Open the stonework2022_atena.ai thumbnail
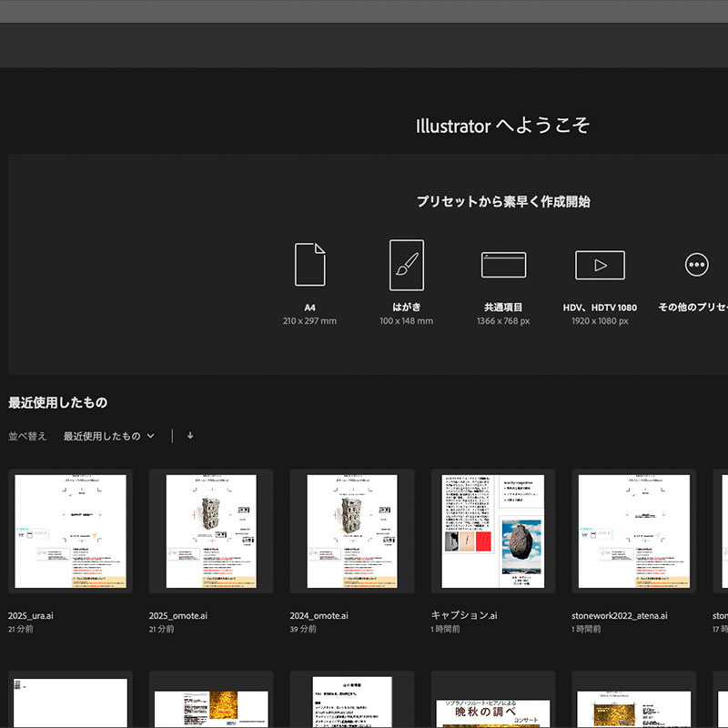The width and height of the screenshot is (728, 728). point(633,531)
